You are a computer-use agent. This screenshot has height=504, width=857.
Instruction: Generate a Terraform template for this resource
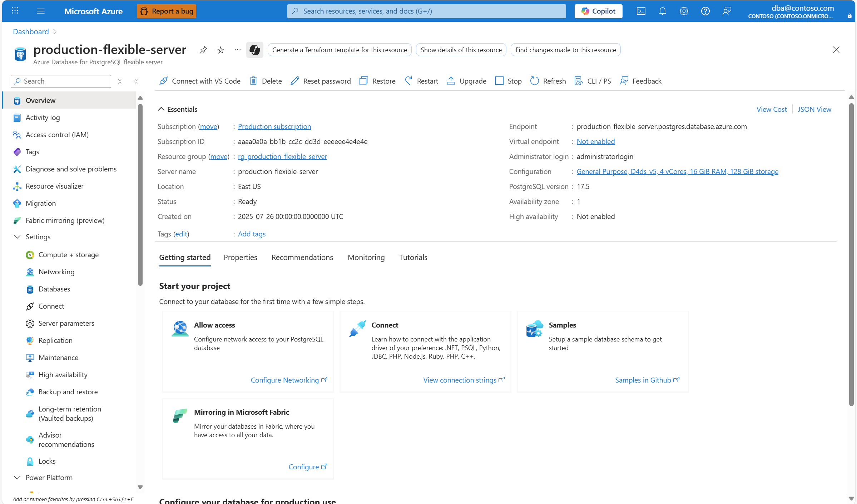click(339, 50)
